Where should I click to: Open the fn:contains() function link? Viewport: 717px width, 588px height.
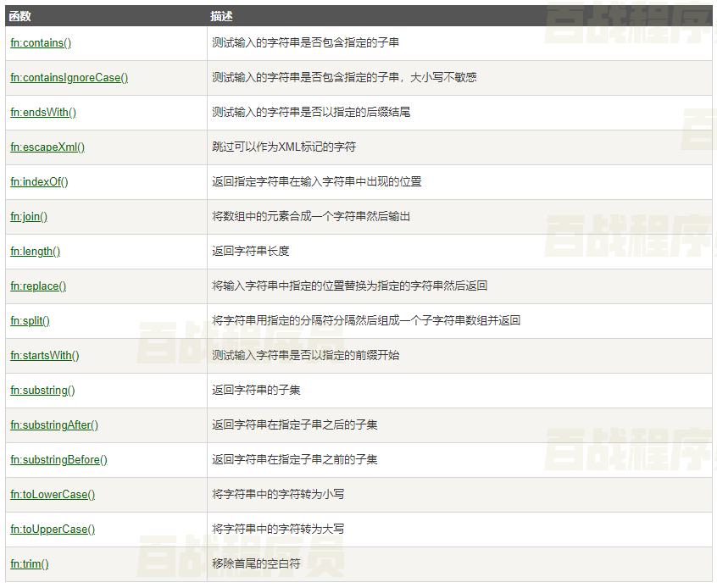pos(40,42)
